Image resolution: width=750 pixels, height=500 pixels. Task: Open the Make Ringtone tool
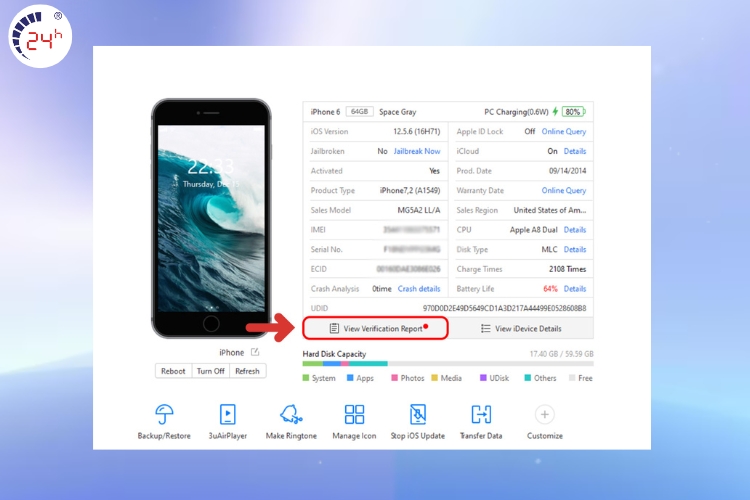290,415
